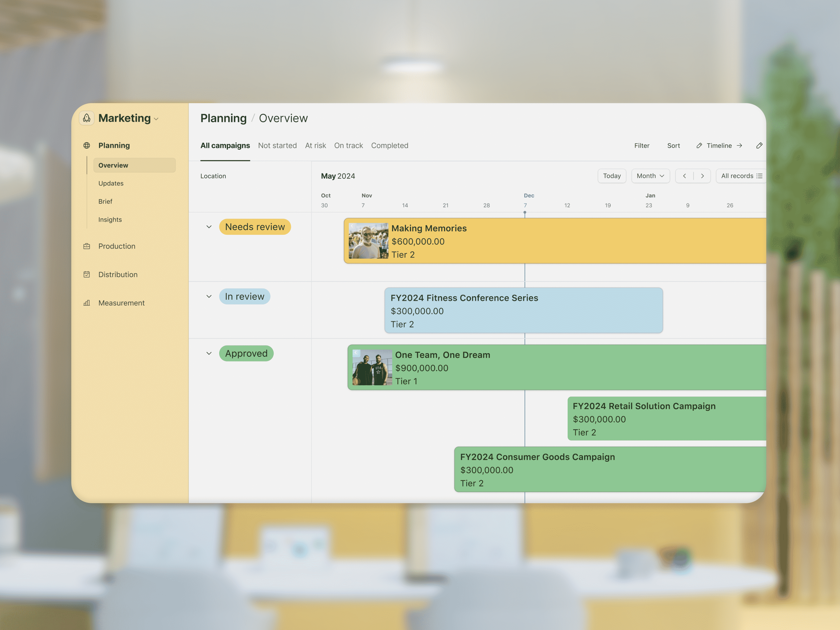The height and width of the screenshot is (630, 840).
Task: Switch to the At risk tab
Action: coord(316,145)
